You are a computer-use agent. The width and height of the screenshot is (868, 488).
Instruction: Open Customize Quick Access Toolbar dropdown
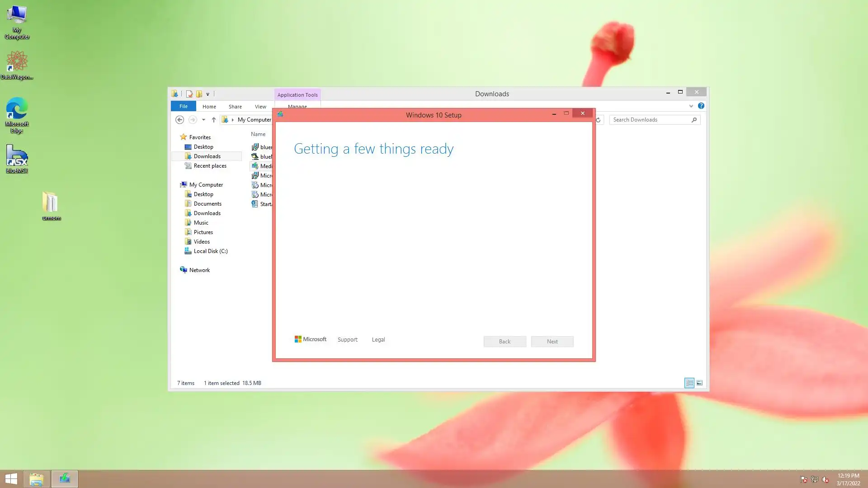208,94
